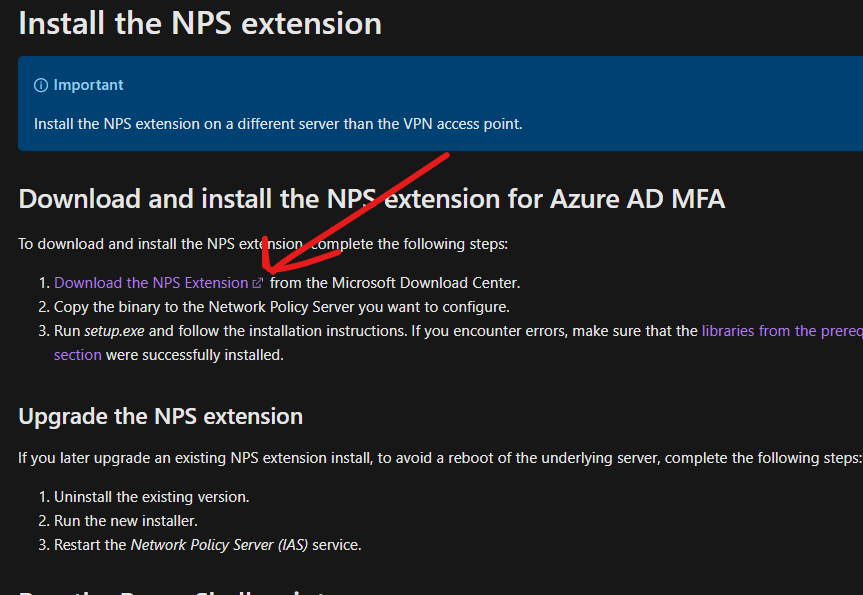The image size is (863, 595).
Task: Click the 'Install the NPS extension' heading
Action: coord(200,24)
